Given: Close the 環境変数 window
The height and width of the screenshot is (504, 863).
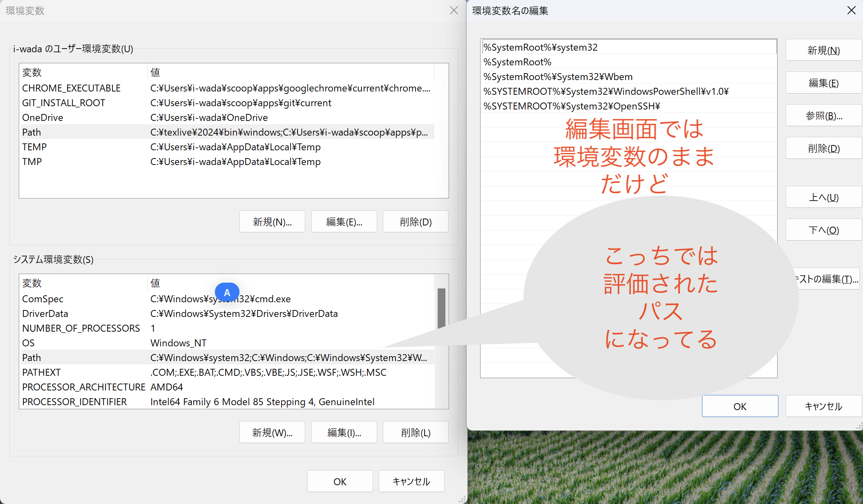Looking at the screenshot, I should click(454, 11).
